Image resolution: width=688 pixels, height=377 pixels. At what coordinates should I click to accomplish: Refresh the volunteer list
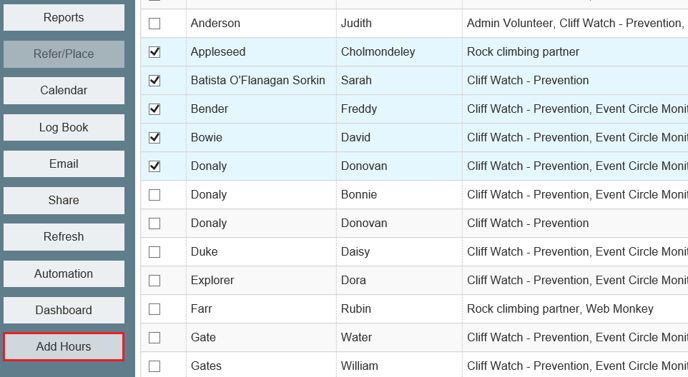click(x=64, y=237)
